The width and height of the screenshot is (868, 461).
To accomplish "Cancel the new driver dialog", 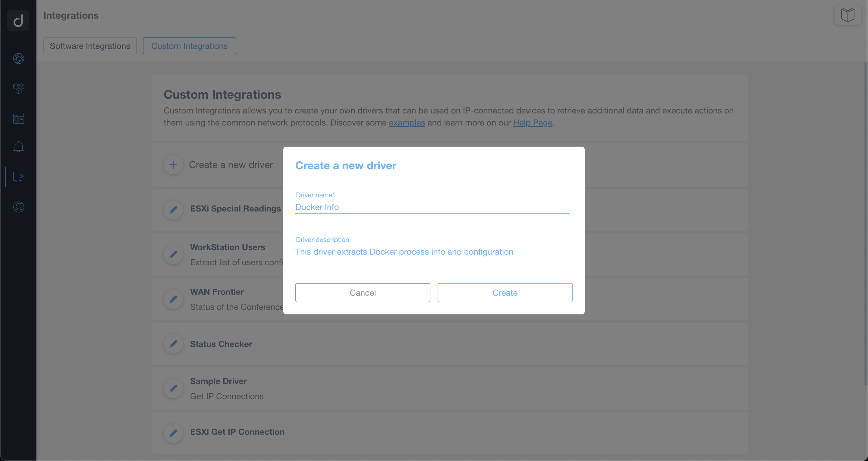I will [x=363, y=292].
